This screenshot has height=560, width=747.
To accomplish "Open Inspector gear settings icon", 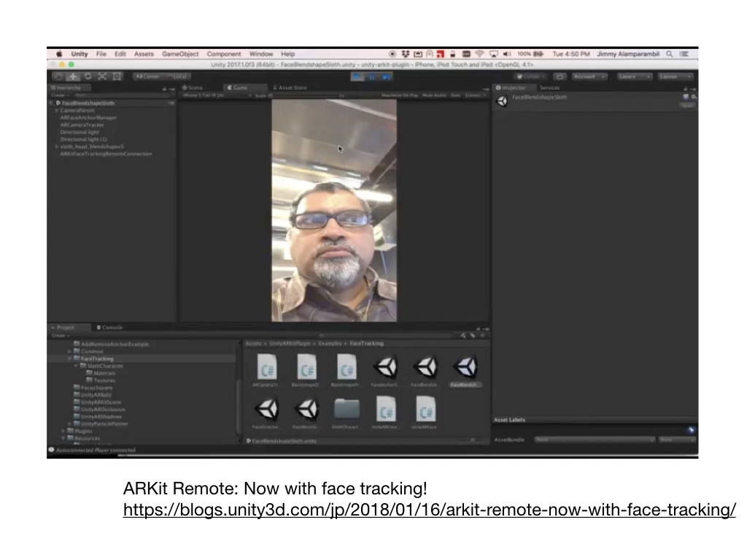I will 694,97.
